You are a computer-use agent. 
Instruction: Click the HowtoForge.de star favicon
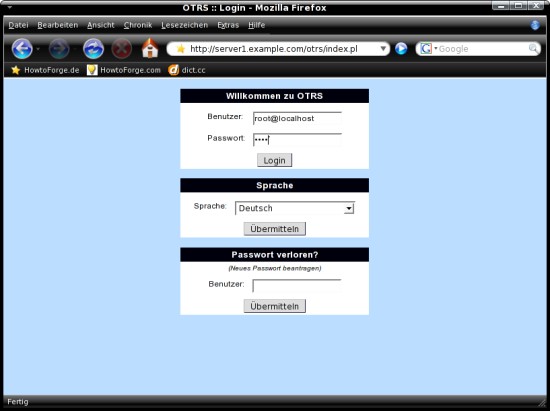(x=15, y=70)
